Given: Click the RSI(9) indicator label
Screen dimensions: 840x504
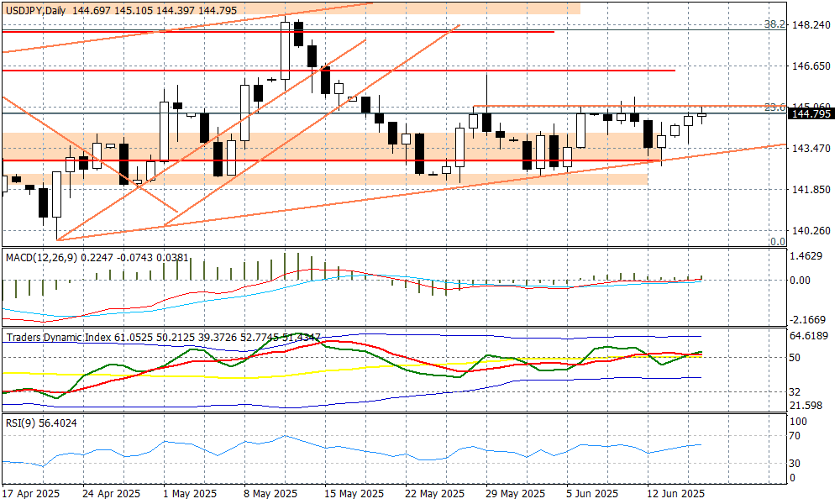Looking at the screenshot, I should 20,423.
